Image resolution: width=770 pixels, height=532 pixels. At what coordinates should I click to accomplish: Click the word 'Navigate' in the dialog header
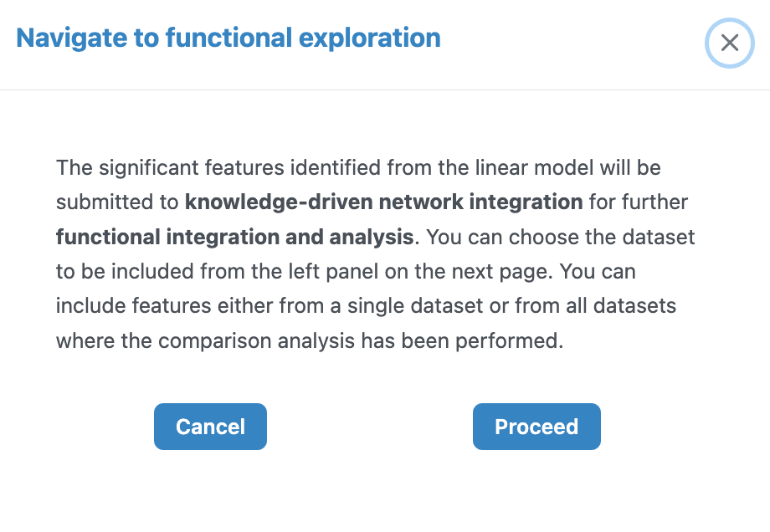coord(67,38)
